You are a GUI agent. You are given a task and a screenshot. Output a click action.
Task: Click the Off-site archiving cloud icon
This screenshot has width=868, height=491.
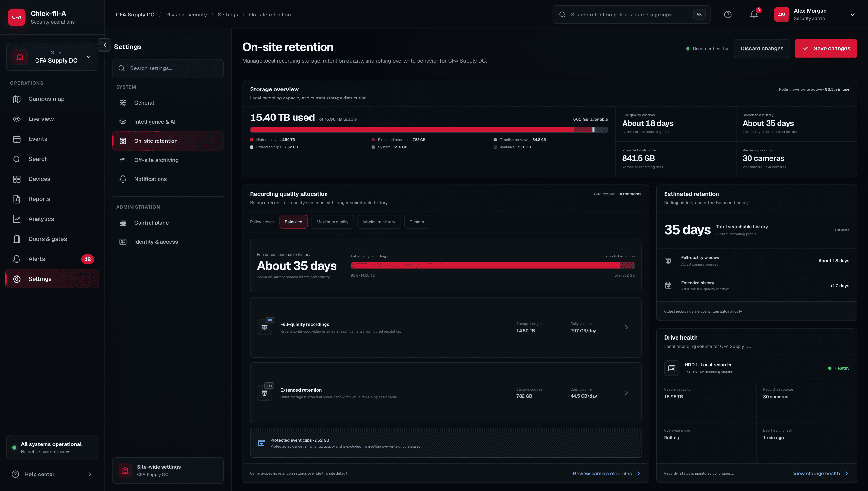click(x=123, y=160)
